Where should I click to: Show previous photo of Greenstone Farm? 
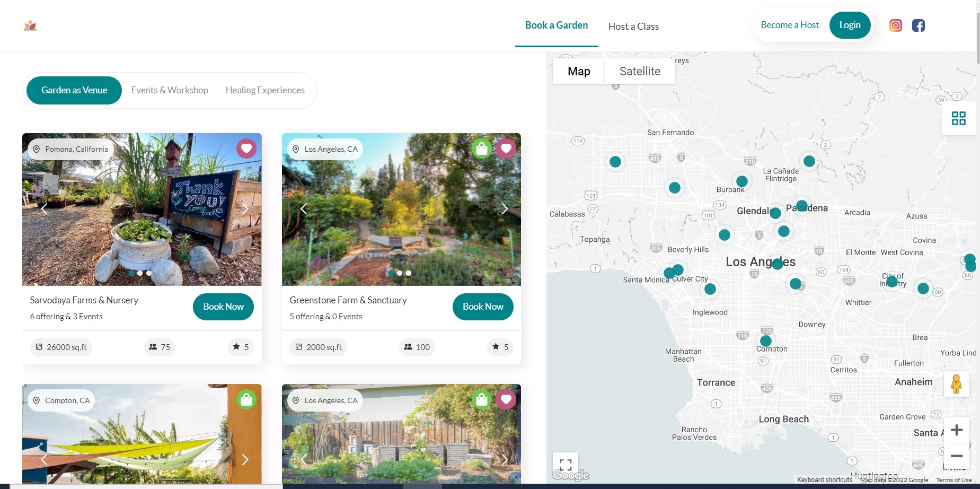pyautogui.click(x=304, y=209)
